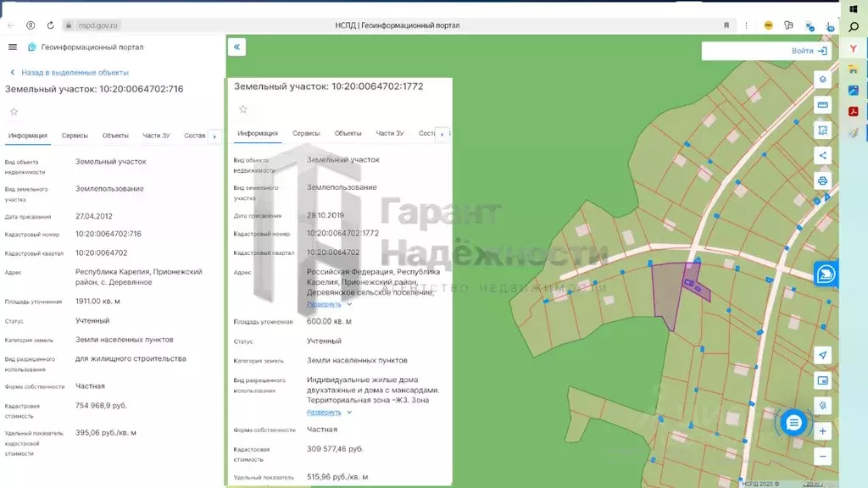Activate the area selection search tool
The image size is (868, 488).
point(821,130)
